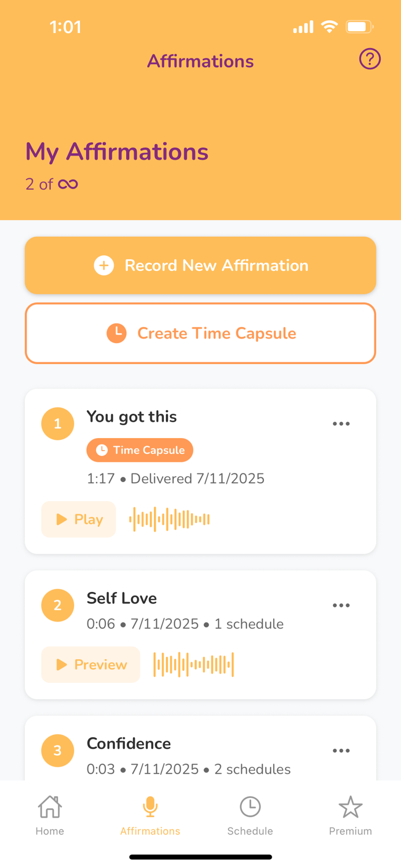Play the 'You got this' affirmation
401x868 pixels.
(x=78, y=519)
